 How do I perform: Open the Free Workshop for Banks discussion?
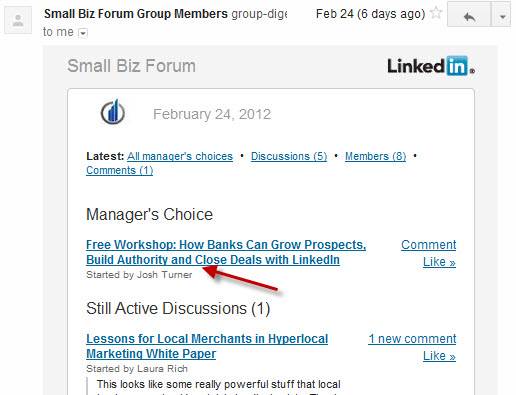(226, 252)
